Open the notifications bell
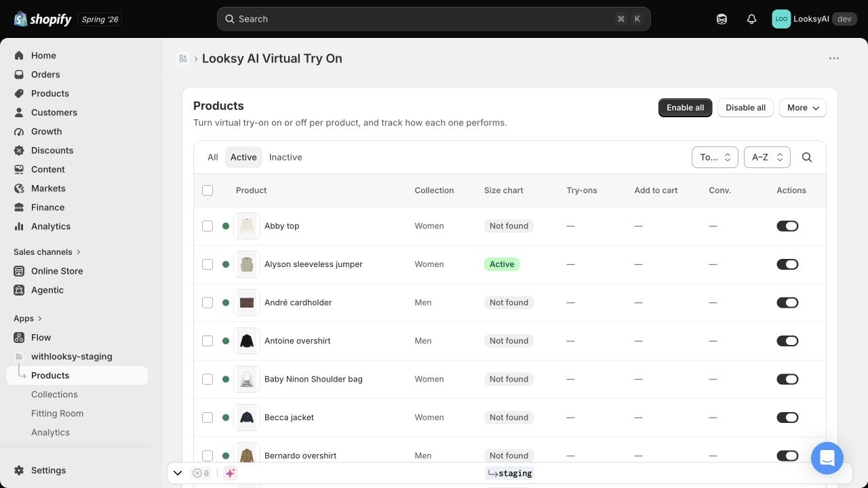This screenshot has height=488, width=868. [x=751, y=19]
